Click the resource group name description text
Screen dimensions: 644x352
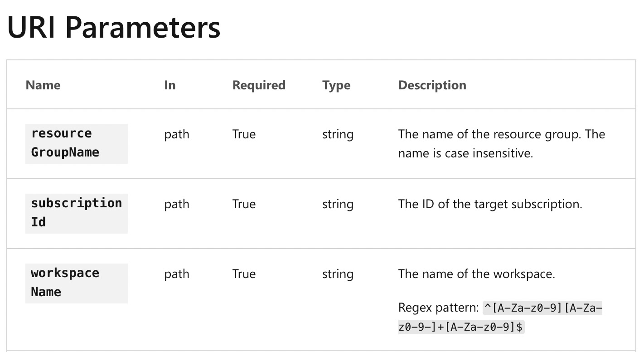click(x=501, y=143)
